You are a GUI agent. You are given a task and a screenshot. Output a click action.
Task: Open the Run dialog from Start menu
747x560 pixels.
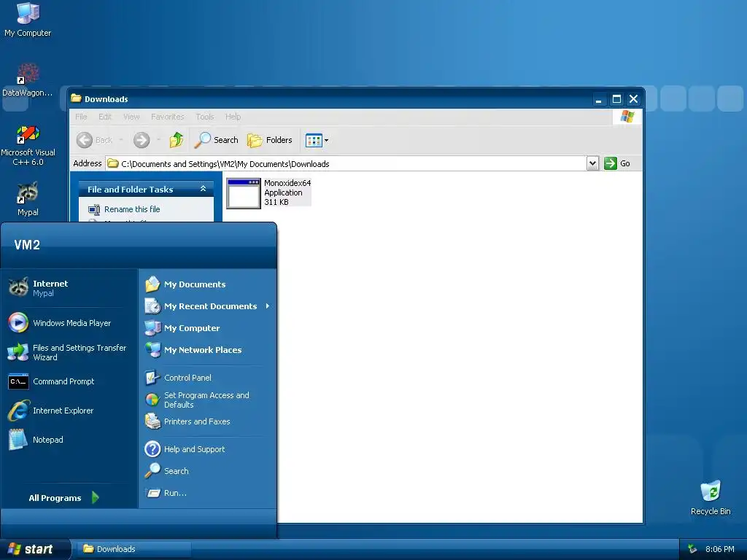[x=208, y=493]
